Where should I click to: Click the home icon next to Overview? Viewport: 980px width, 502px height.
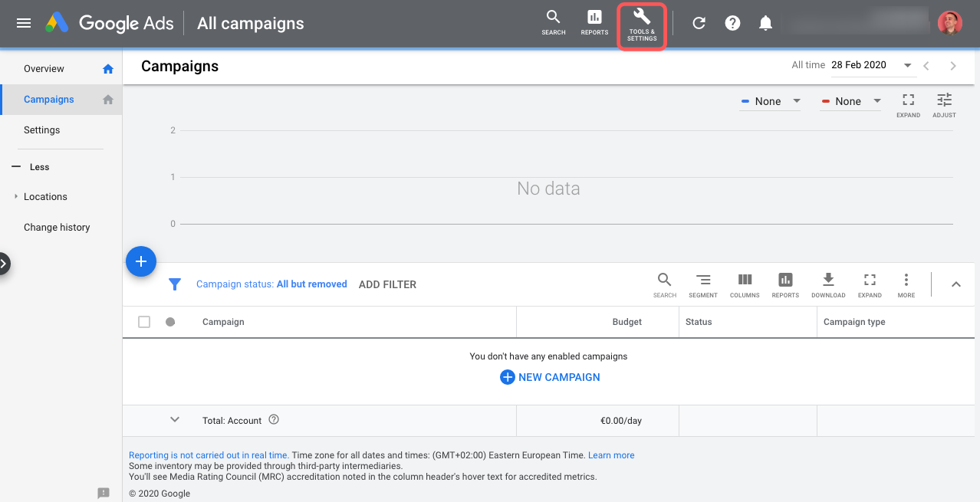pos(108,69)
